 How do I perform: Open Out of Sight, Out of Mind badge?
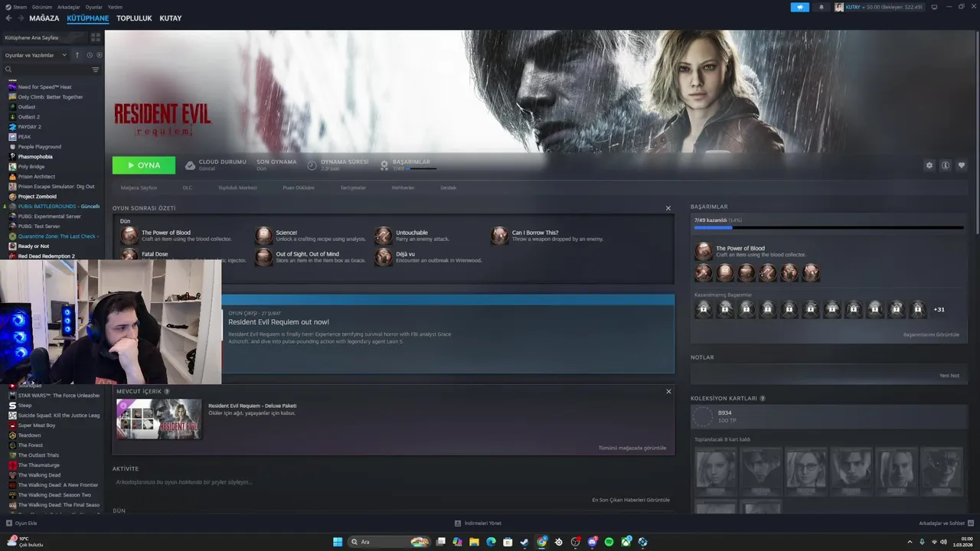coord(263,257)
